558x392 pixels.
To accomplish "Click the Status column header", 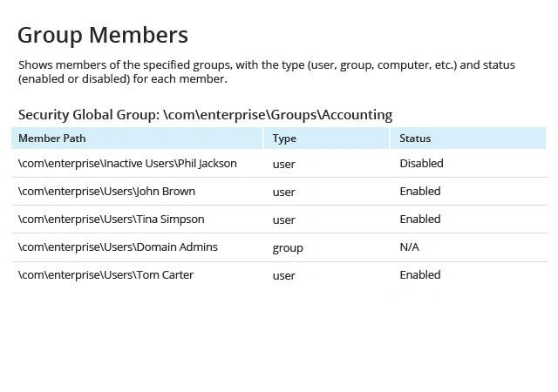I will [415, 138].
